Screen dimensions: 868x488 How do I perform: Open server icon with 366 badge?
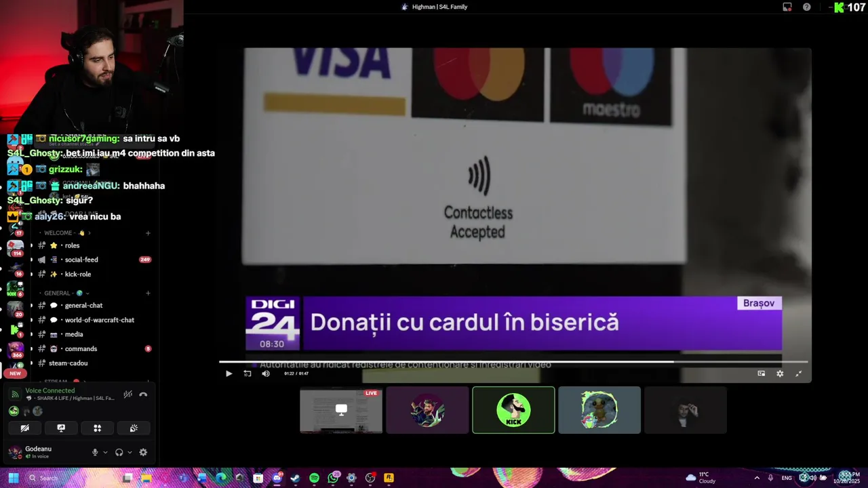coord(16,351)
